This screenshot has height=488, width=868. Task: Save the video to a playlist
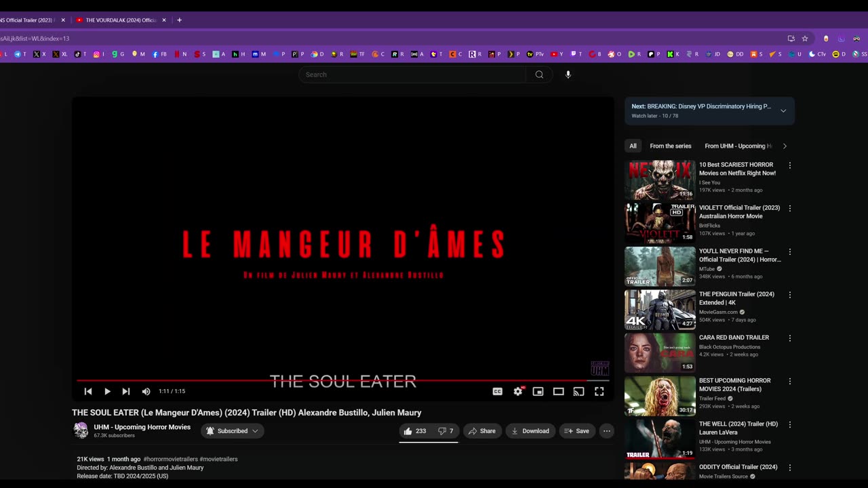[x=577, y=431]
